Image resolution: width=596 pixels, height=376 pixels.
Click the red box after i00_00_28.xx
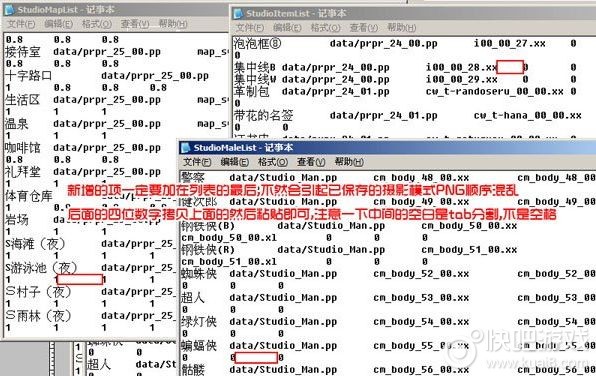click(x=510, y=67)
